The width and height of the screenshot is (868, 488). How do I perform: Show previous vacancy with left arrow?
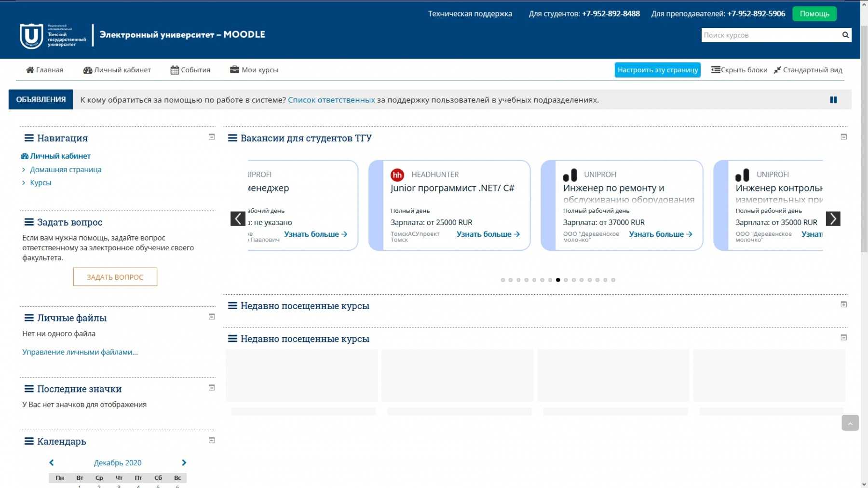pyautogui.click(x=238, y=218)
